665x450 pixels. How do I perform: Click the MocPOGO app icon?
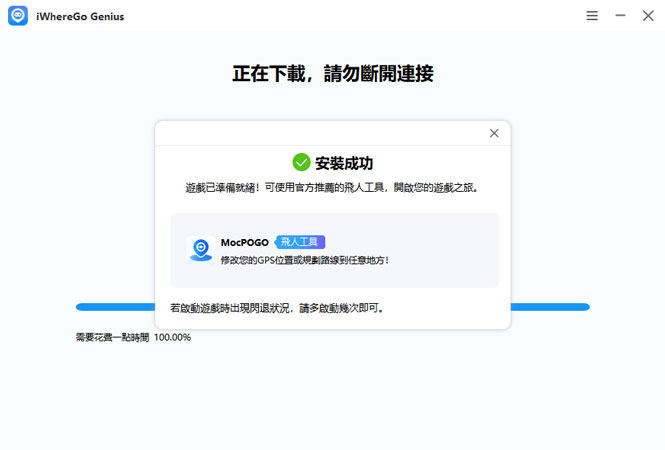(x=200, y=250)
